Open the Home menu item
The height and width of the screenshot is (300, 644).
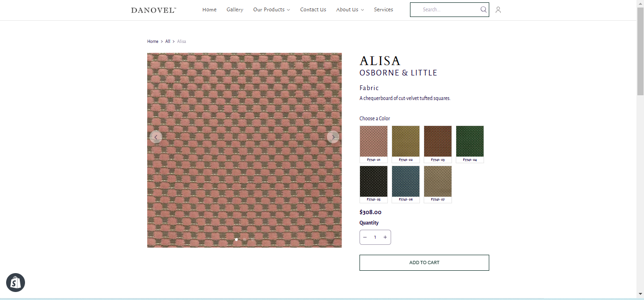click(x=209, y=9)
